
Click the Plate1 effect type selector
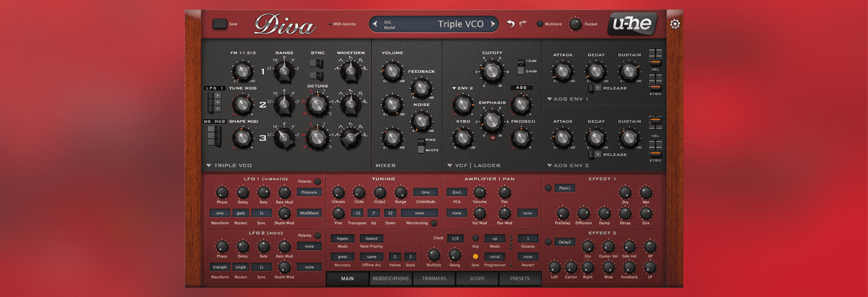[564, 188]
